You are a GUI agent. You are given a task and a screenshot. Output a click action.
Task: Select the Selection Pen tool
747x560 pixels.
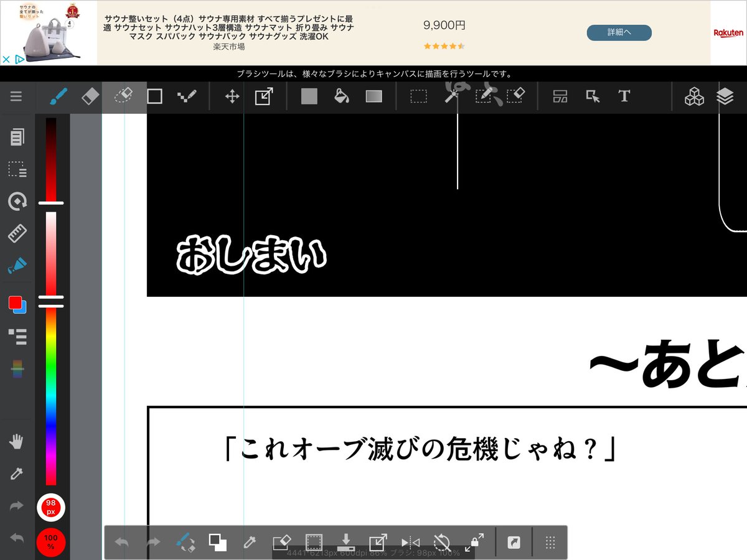click(484, 96)
